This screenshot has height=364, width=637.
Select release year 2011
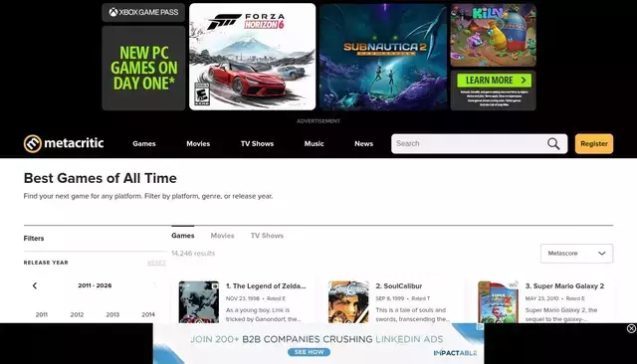pos(42,314)
